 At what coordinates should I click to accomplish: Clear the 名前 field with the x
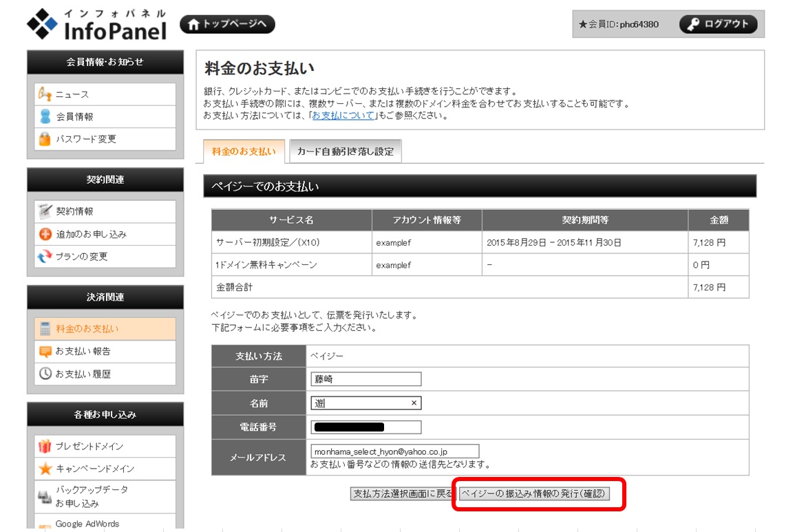(414, 403)
